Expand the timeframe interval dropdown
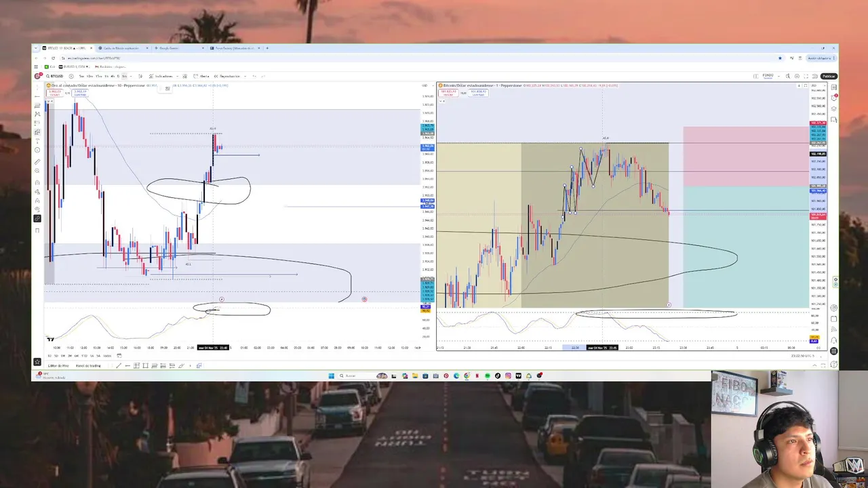 [x=131, y=76]
